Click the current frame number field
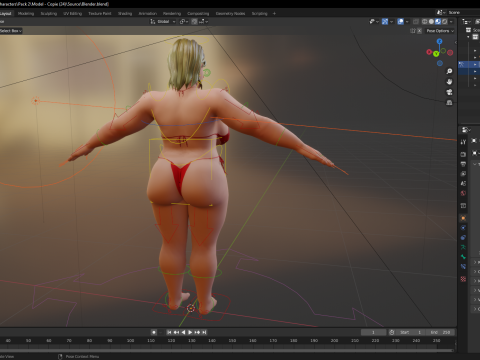480x360 pixels. (x=373, y=332)
